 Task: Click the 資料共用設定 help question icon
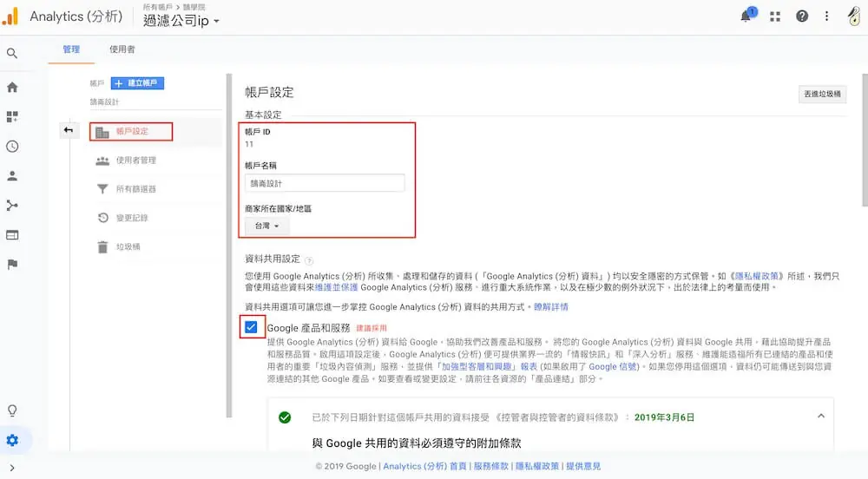click(309, 260)
